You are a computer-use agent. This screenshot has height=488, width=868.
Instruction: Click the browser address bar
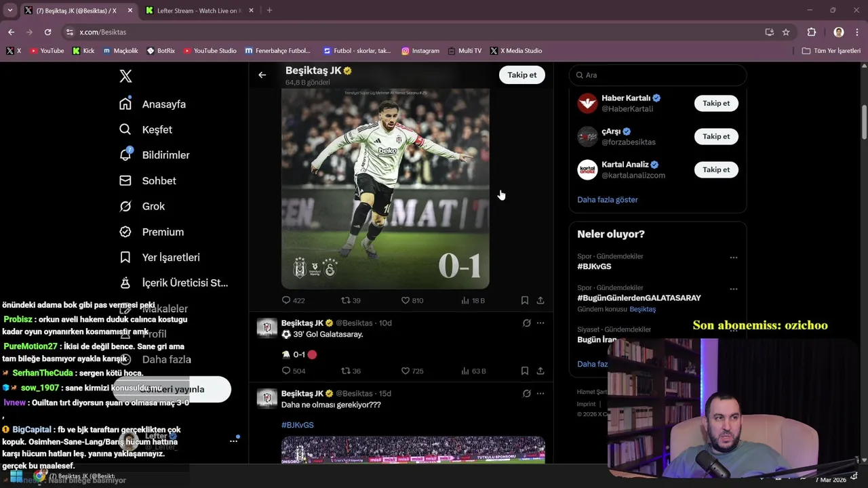coord(414,32)
